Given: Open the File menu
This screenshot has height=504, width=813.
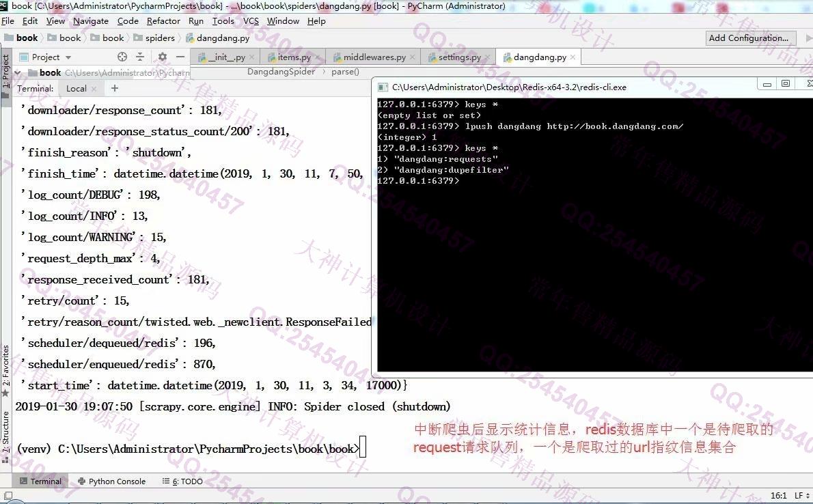Looking at the screenshot, I should click(8, 20).
